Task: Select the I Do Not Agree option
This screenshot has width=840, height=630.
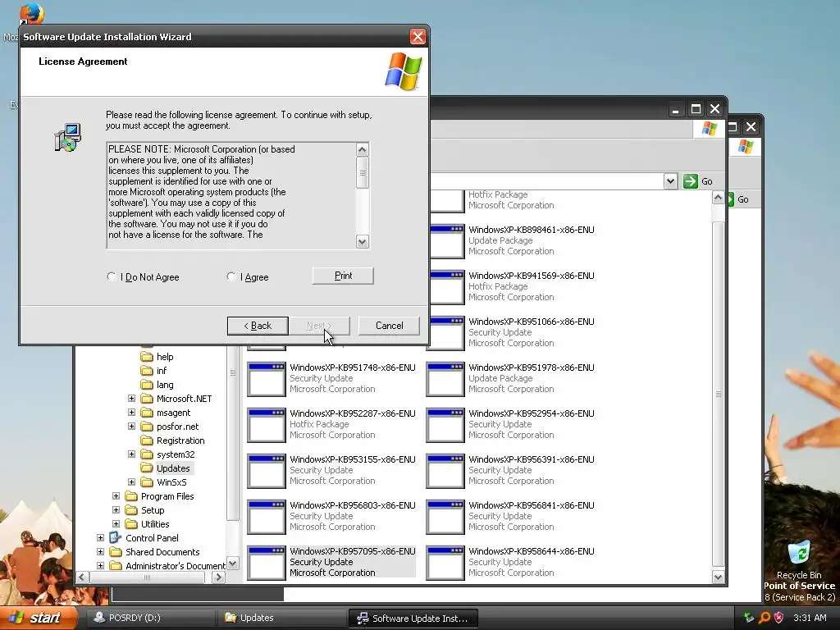Action: click(x=143, y=277)
